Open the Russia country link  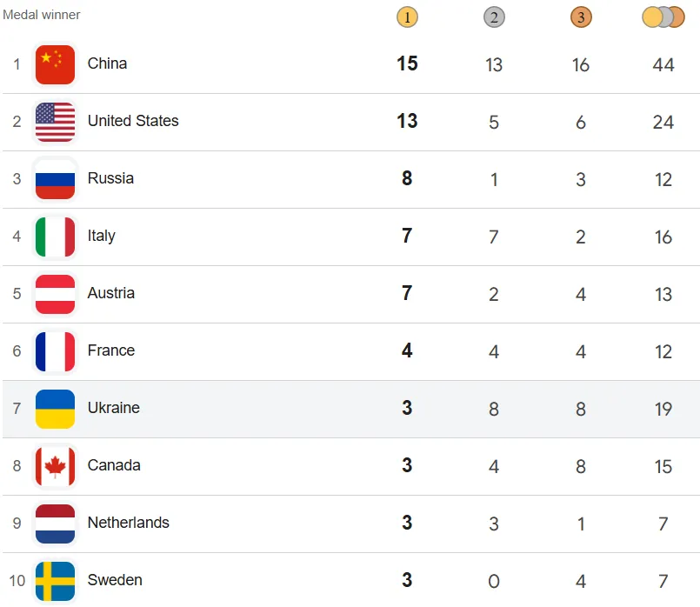coord(110,178)
